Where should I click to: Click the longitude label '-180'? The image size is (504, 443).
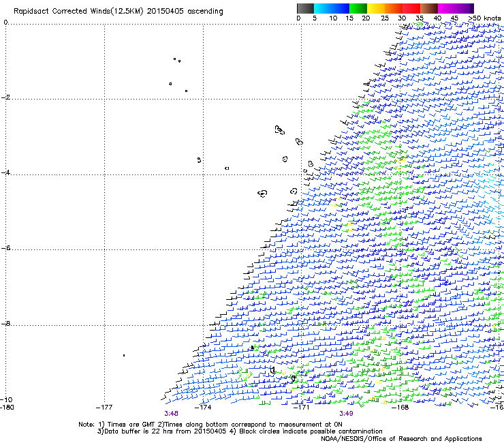point(7,408)
